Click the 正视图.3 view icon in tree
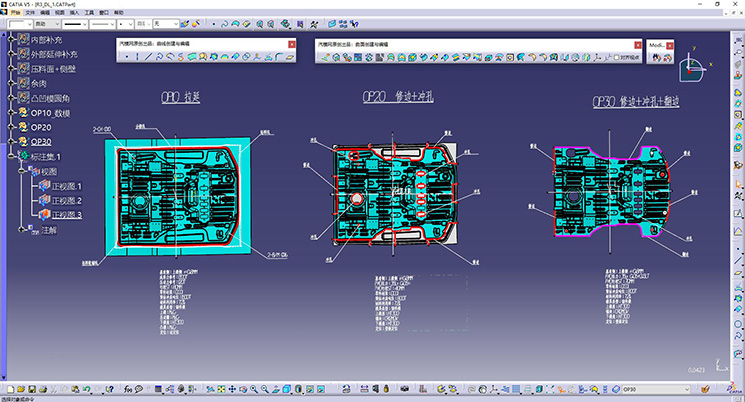This screenshot has height=402, width=745. click(x=43, y=215)
